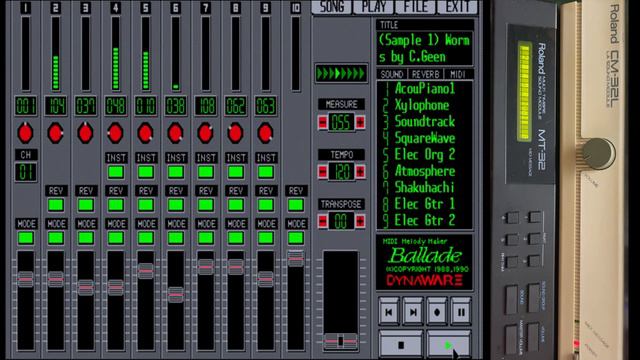Screen dimensions: 640x360
Task: Toggle the MODE button on channel 1
Action: 26,238
